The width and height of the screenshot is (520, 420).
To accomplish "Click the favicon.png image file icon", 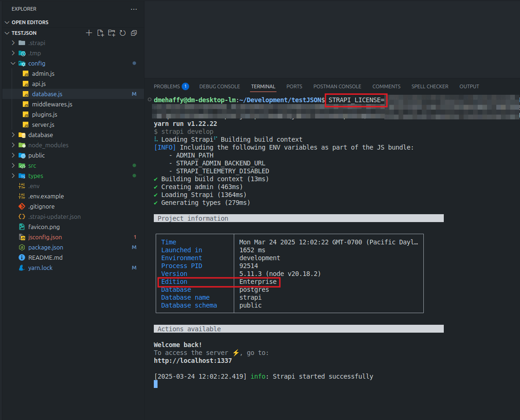I will 22,227.
